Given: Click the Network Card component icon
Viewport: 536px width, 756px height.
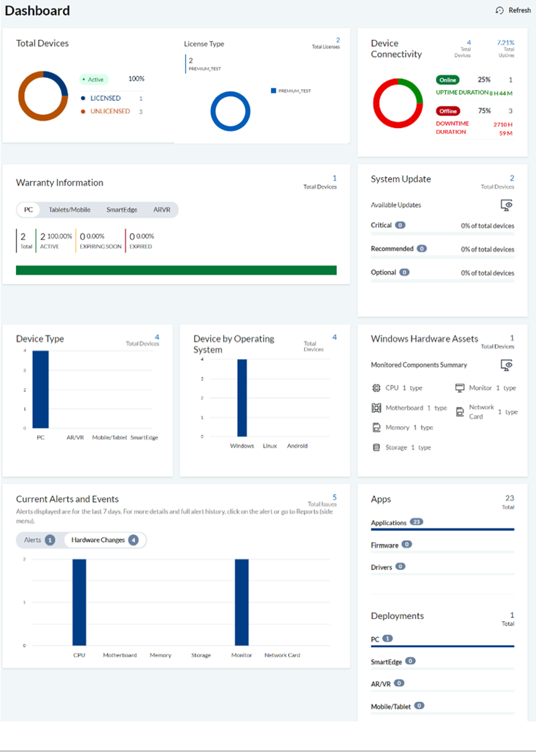Looking at the screenshot, I should [460, 412].
